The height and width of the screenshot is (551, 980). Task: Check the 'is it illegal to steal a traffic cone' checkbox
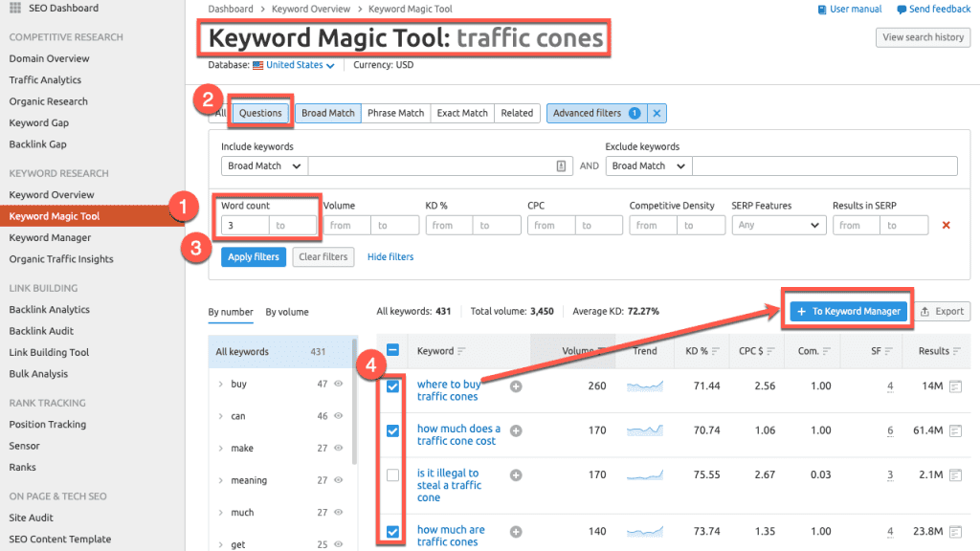point(392,475)
